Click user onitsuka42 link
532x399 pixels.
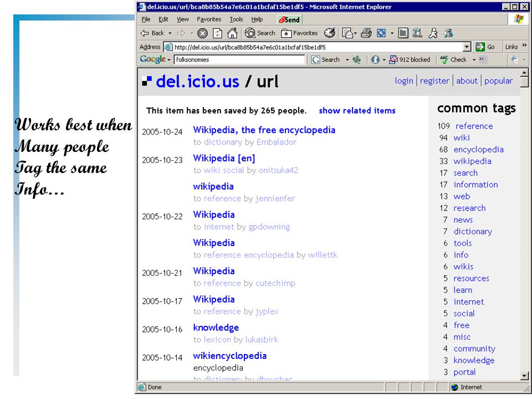(x=278, y=170)
